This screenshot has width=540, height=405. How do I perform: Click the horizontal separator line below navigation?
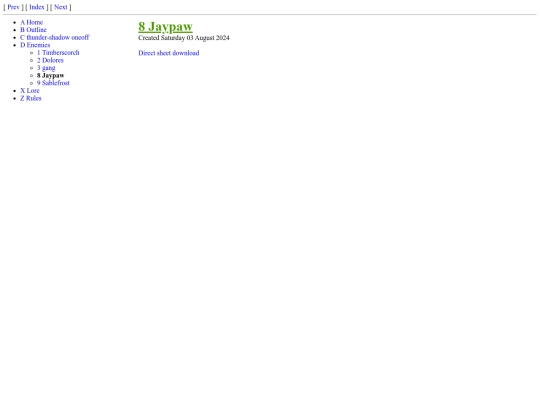coord(270,14)
